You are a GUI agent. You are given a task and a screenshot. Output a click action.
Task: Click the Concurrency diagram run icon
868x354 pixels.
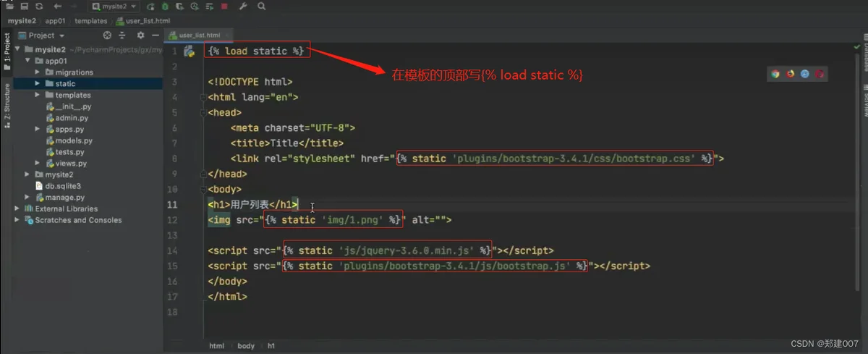[x=210, y=6]
